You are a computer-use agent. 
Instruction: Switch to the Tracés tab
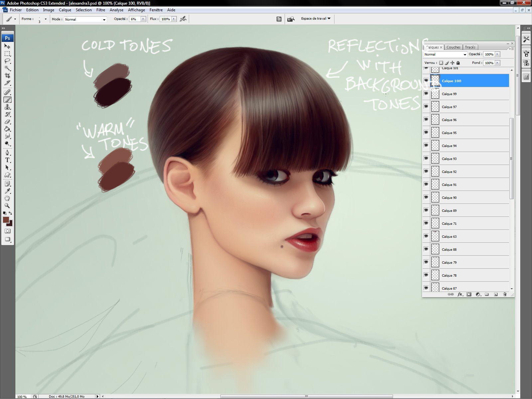[x=470, y=47]
